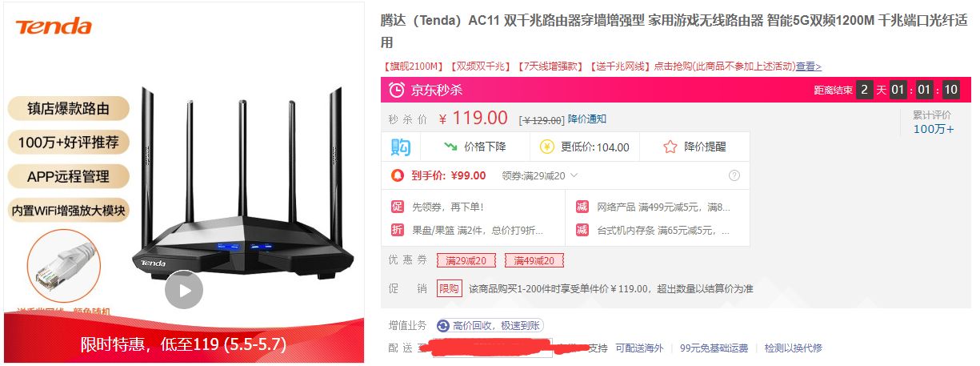Click the Tenda logo on product image
This screenshot has width=980, height=366.
[x=54, y=27]
